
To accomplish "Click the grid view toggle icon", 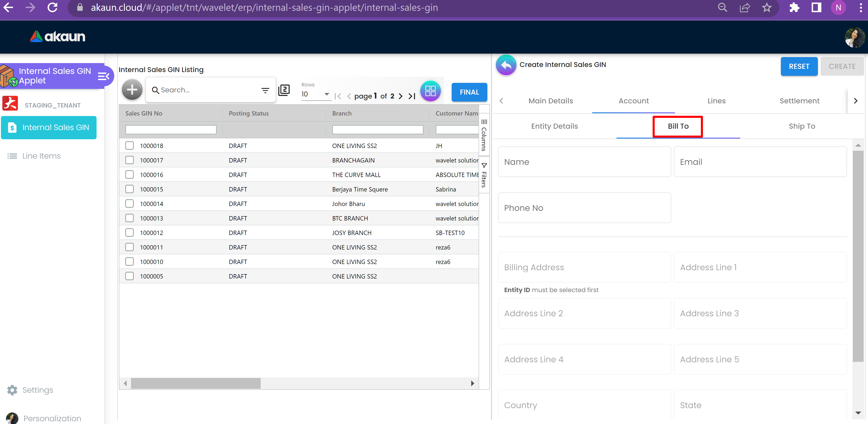I will 430,91.
